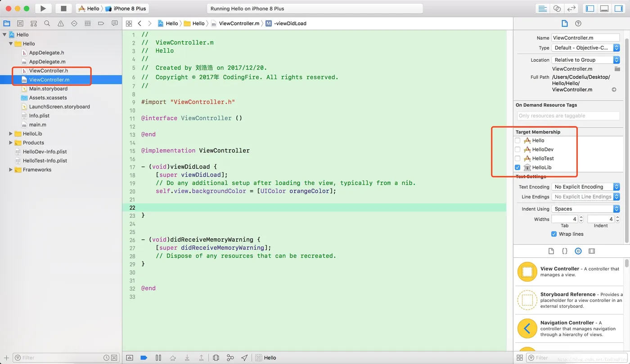Open Assets.xcassets in the navigator
The image size is (630, 364).
pos(48,98)
